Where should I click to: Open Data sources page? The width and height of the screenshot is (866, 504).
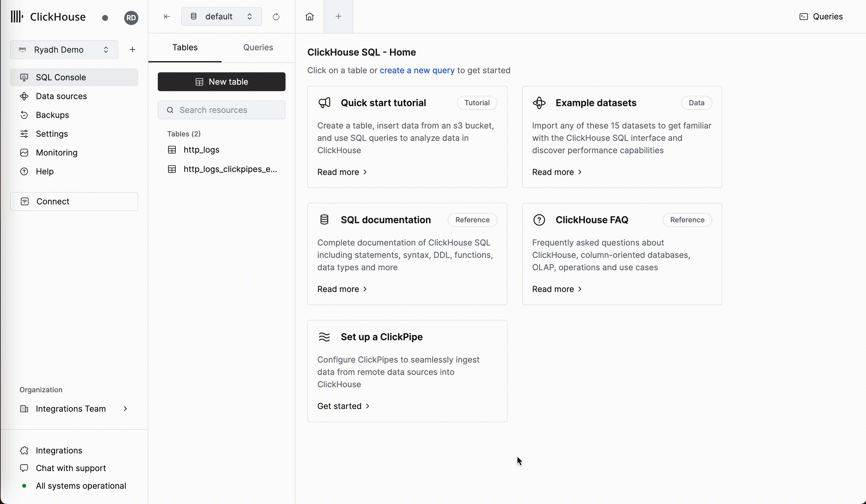[61, 96]
